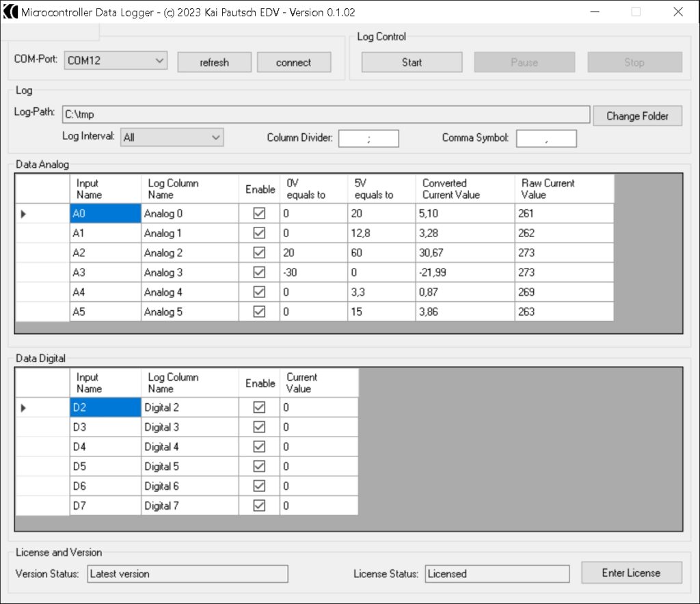Click converted value cell '-21,99'

[x=465, y=272]
